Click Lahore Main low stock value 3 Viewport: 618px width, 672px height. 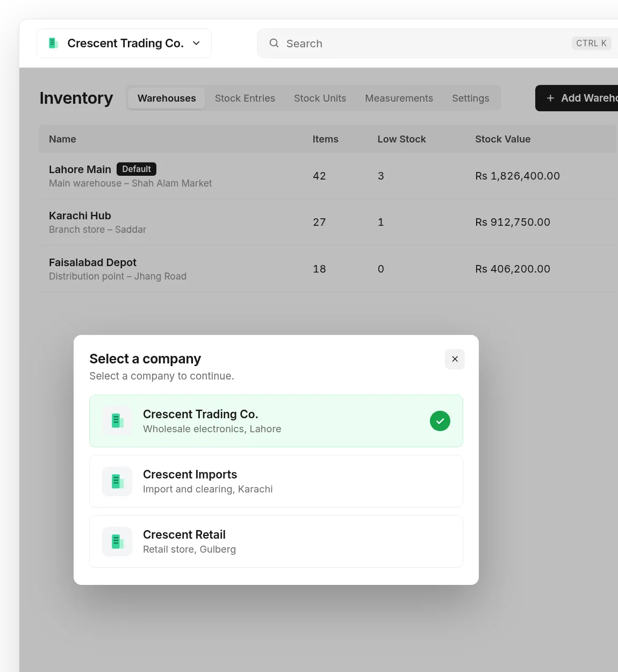[x=381, y=176]
